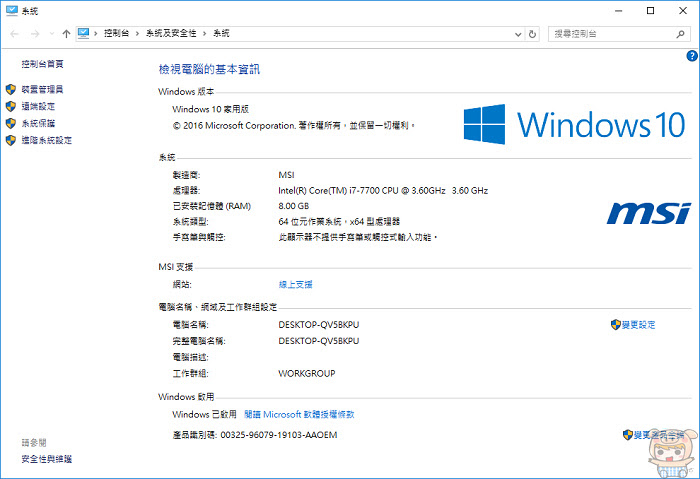Image resolution: width=700 pixels, height=479 pixels.
Task: Refresh the page with the refresh icon
Action: (532, 34)
